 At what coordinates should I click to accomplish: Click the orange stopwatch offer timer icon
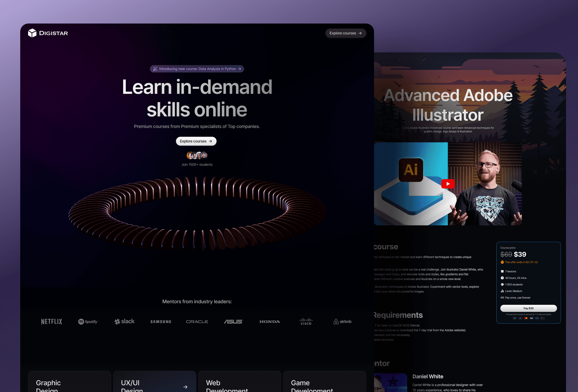pyautogui.click(x=502, y=262)
